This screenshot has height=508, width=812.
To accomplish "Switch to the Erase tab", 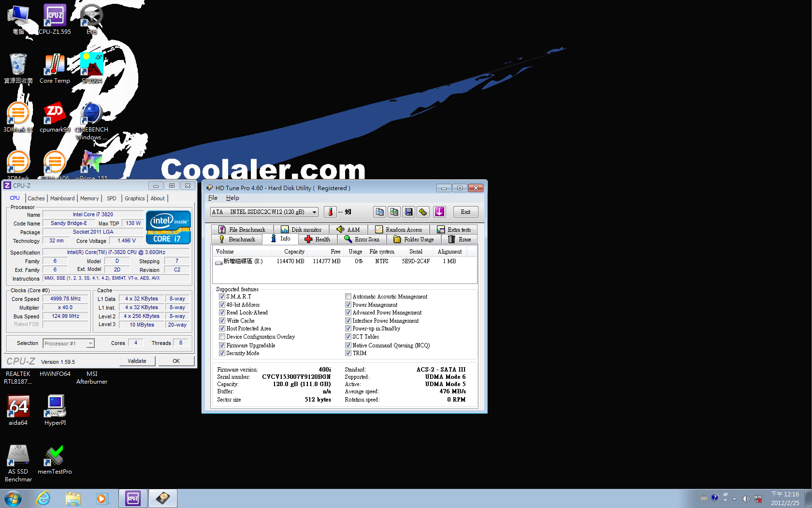I will click(x=459, y=239).
